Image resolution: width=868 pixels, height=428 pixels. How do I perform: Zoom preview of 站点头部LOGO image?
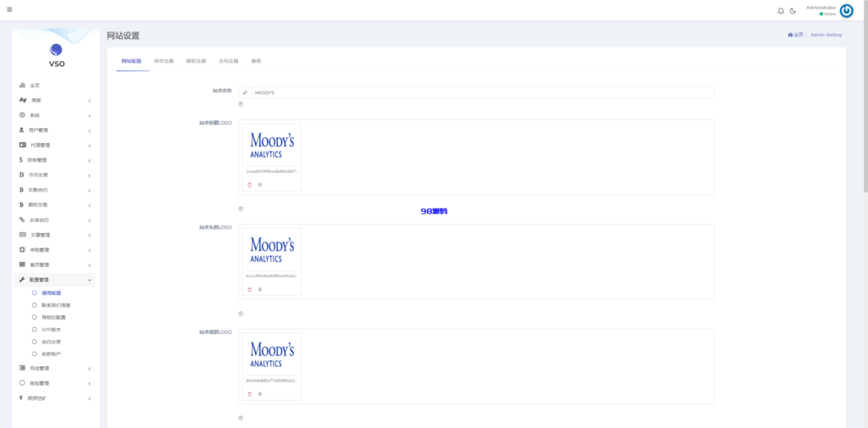[x=260, y=290]
